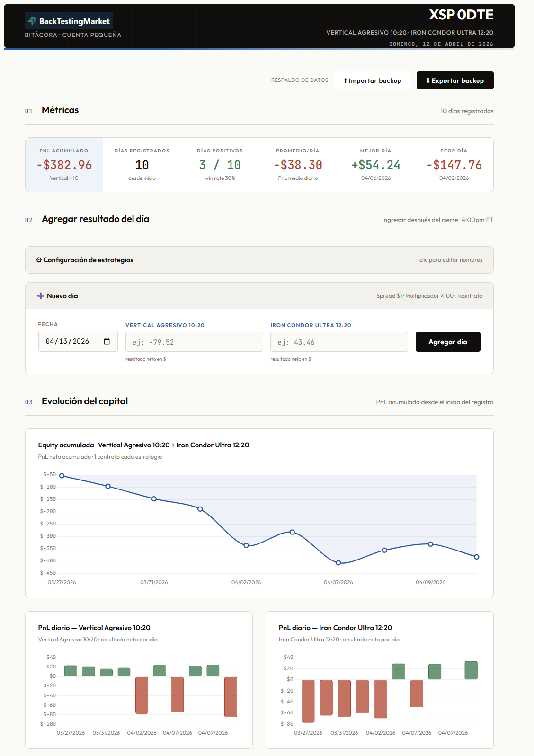
Task: Click the Fecha date input field
Action: coord(71,341)
